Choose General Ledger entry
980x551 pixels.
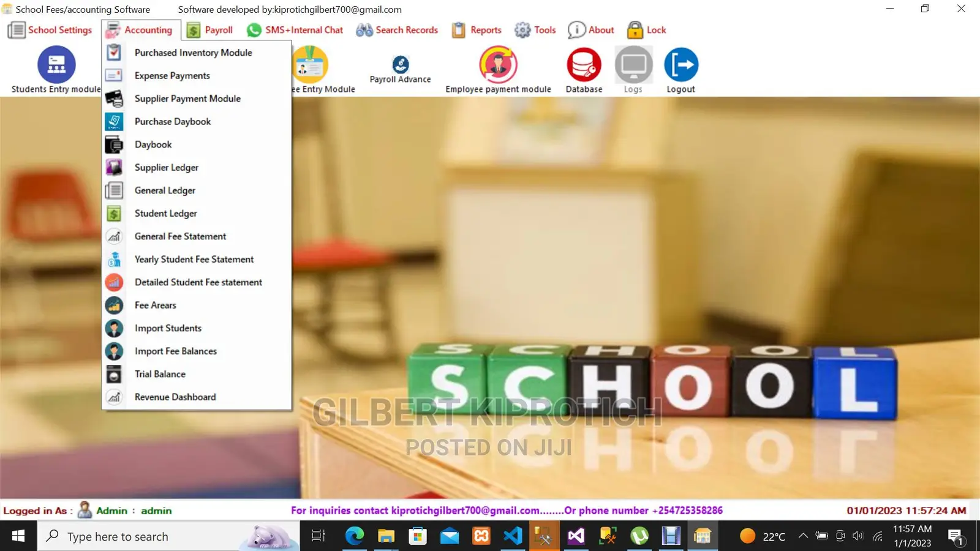click(197, 190)
